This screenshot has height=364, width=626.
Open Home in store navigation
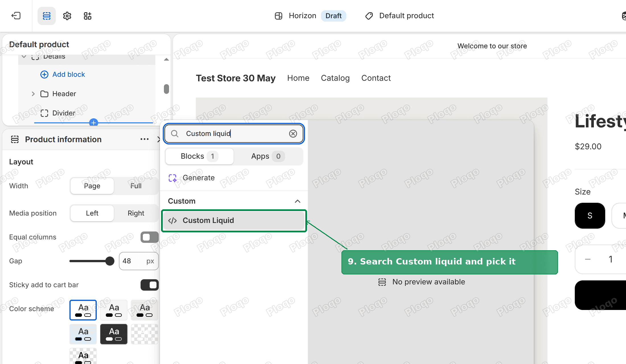point(298,78)
